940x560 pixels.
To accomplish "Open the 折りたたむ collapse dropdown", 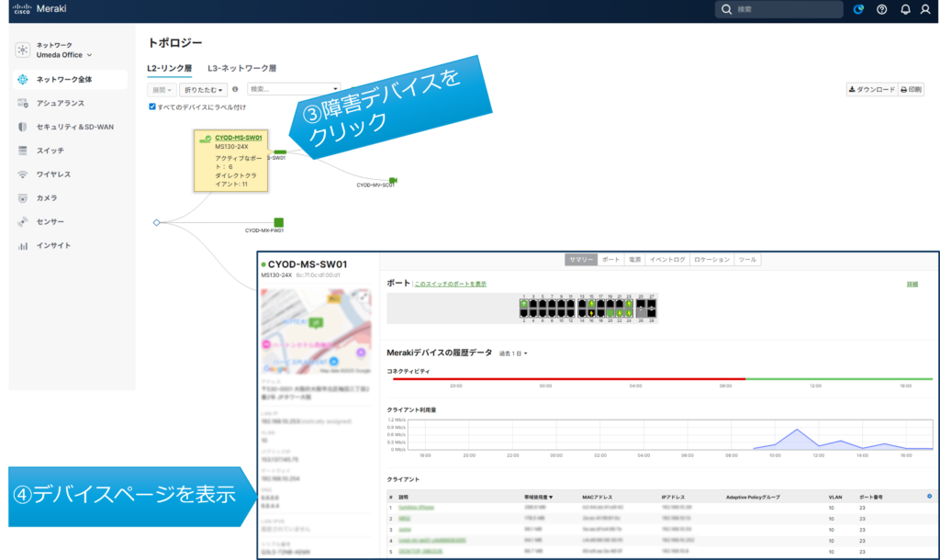I will [204, 90].
